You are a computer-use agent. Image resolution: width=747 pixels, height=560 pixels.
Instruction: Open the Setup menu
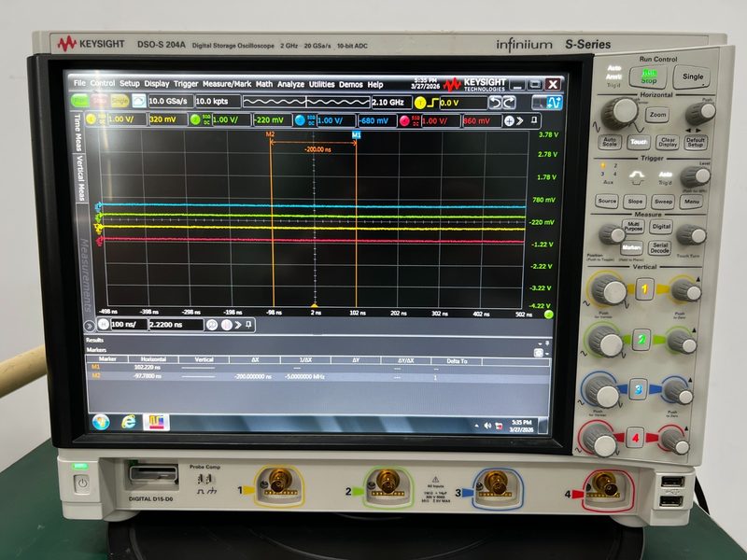[x=129, y=83]
